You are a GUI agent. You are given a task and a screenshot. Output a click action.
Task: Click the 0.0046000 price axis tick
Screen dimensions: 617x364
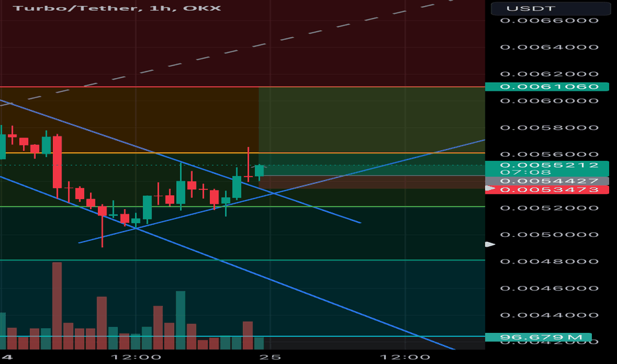(549, 288)
